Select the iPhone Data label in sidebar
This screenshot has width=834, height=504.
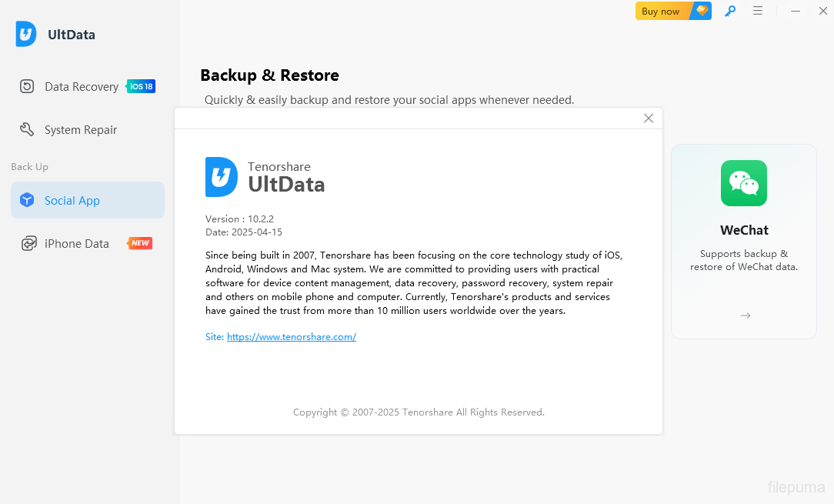pyautogui.click(x=77, y=244)
